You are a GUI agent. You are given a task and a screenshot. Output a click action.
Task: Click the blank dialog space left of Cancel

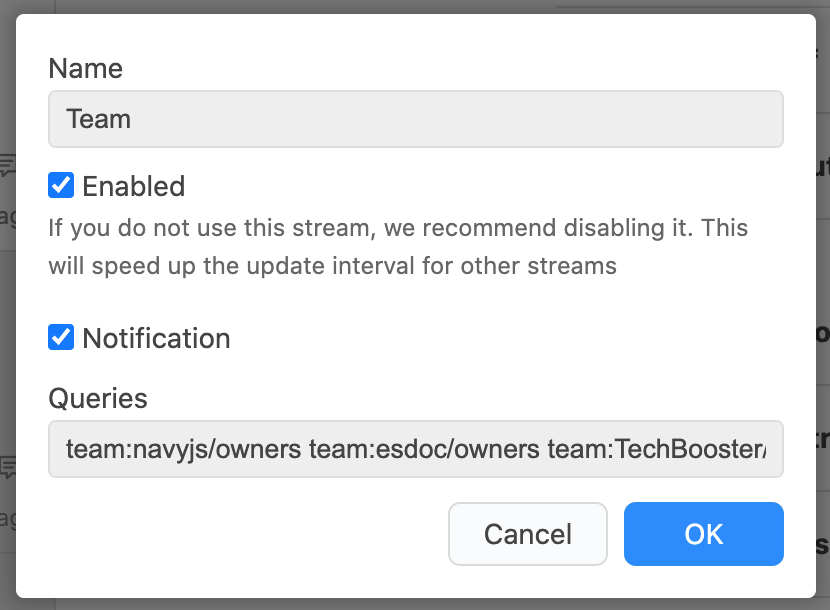point(243,534)
